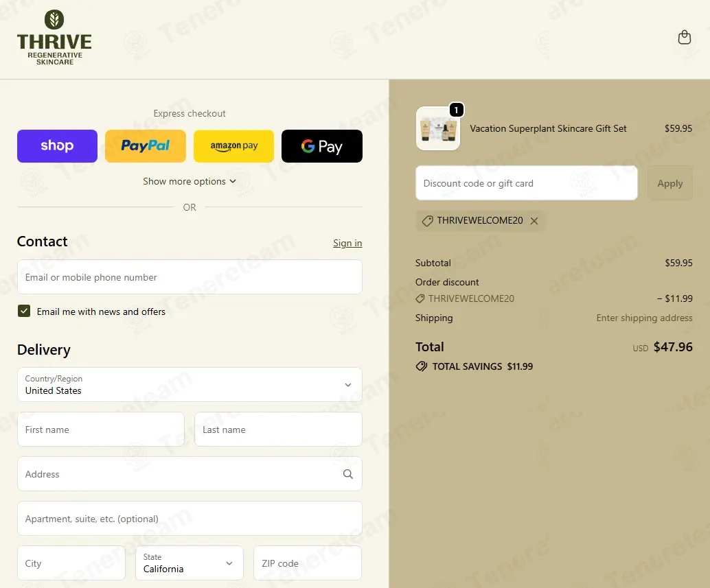Click the Total label
Screen dimensions: 710x588
430,347
